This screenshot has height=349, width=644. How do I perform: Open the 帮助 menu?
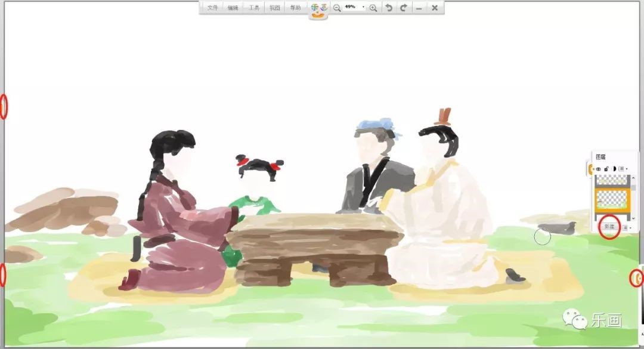pyautogui.click(x=295, y=8)
